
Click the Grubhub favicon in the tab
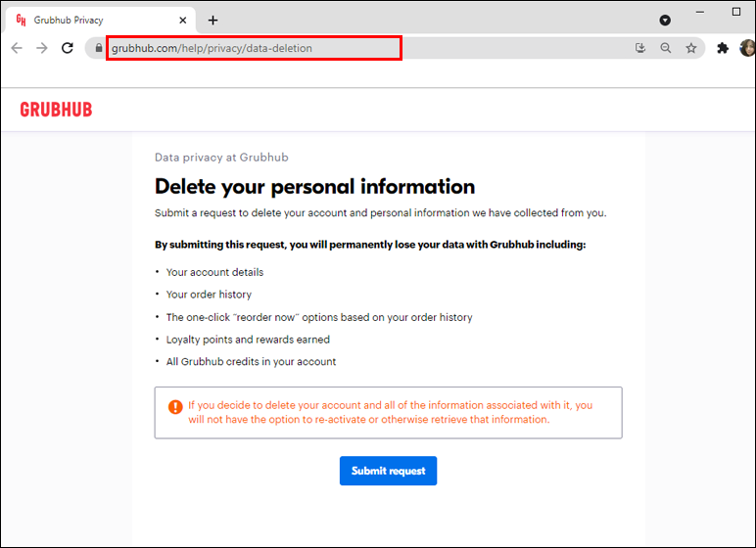21,21
